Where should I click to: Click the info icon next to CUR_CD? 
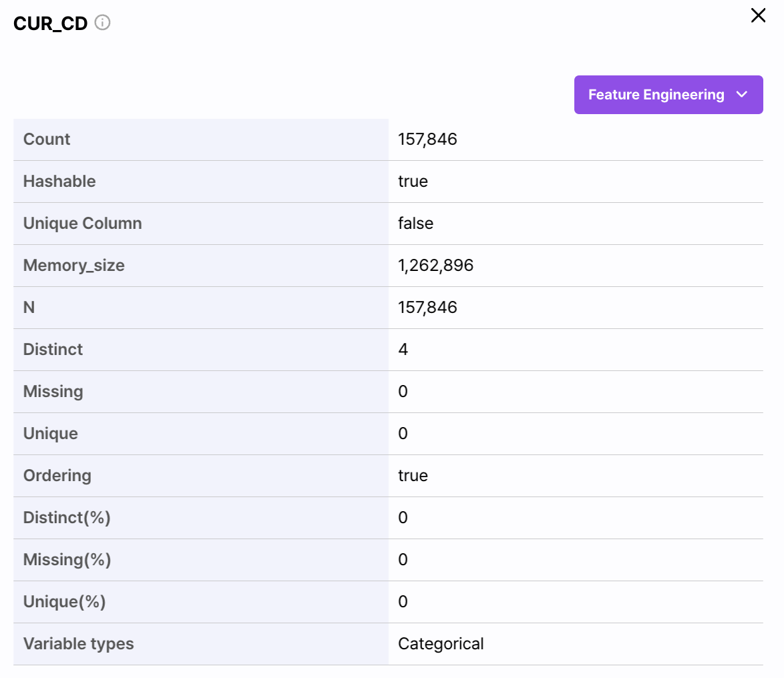coord(102,23)
